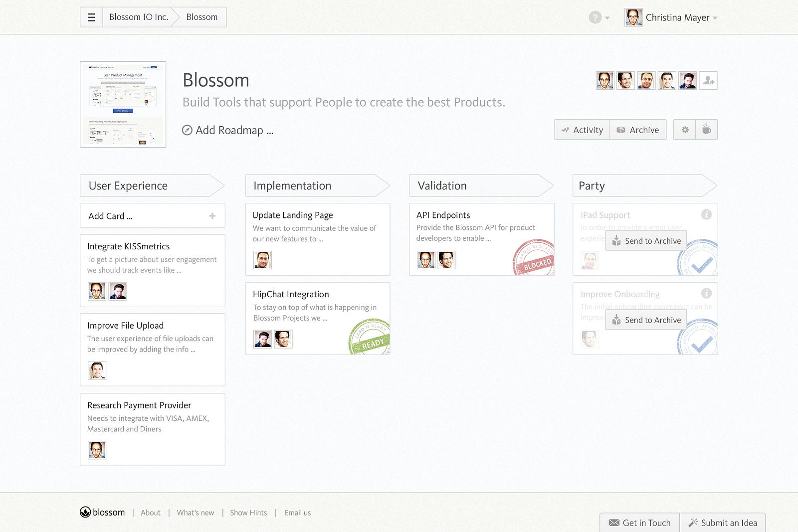Click the Show Hints footer link
This screenshot has height=532, width=798.
[x=248, y=513]
